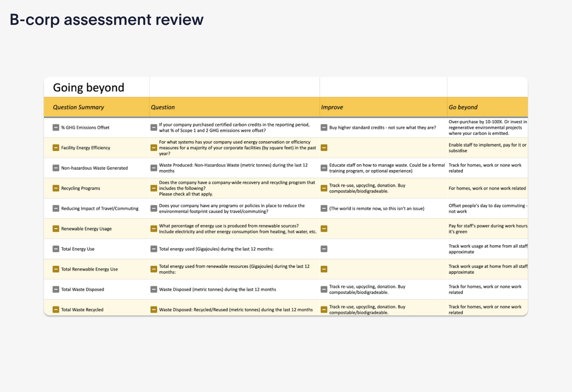Image resolution: width=572 pixels, height=392 pixels.
Task: Toggle minus checkbox beside Renewable Energy Usage
Action: [x=56, y=228]
